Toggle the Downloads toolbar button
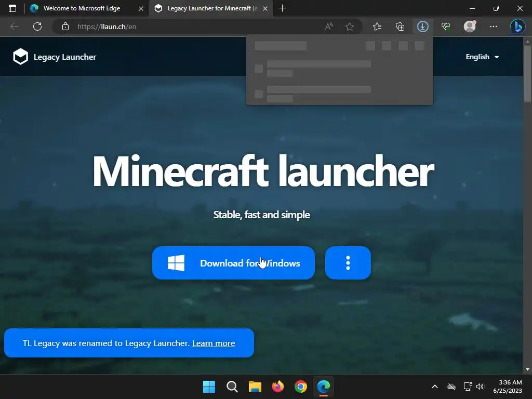This screenshot has width=532, height=399. (423, 26)
